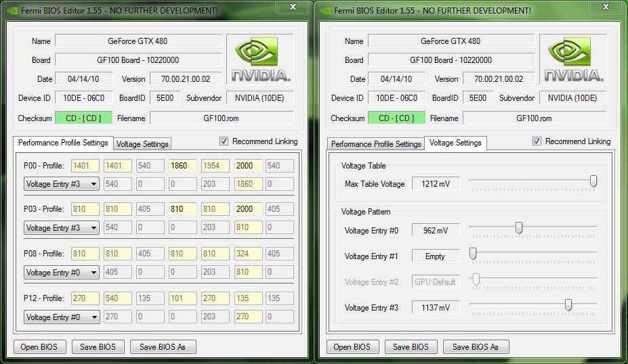The width and height of the screenshot is (628, 364).
Task: Open the P00 profile Voltage Entry #3 dropdown
Action: click(62, 184)
